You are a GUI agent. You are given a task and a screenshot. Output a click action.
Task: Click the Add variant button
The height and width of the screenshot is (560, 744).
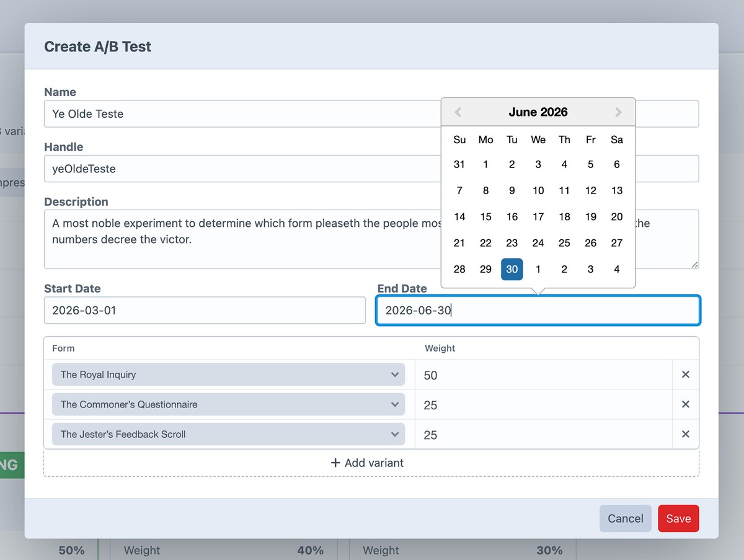tap(371, 463)
